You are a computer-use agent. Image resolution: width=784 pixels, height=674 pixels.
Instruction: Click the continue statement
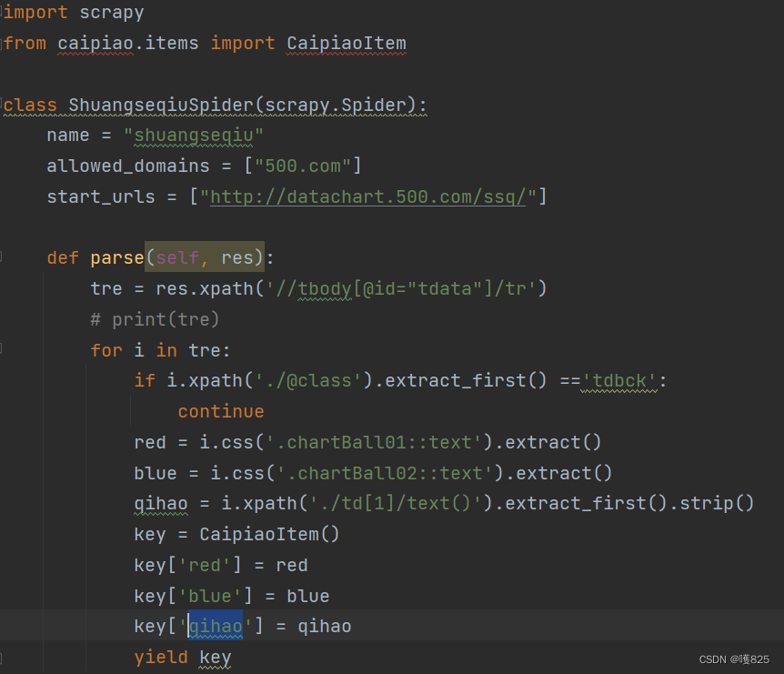[x=221, y=411]
